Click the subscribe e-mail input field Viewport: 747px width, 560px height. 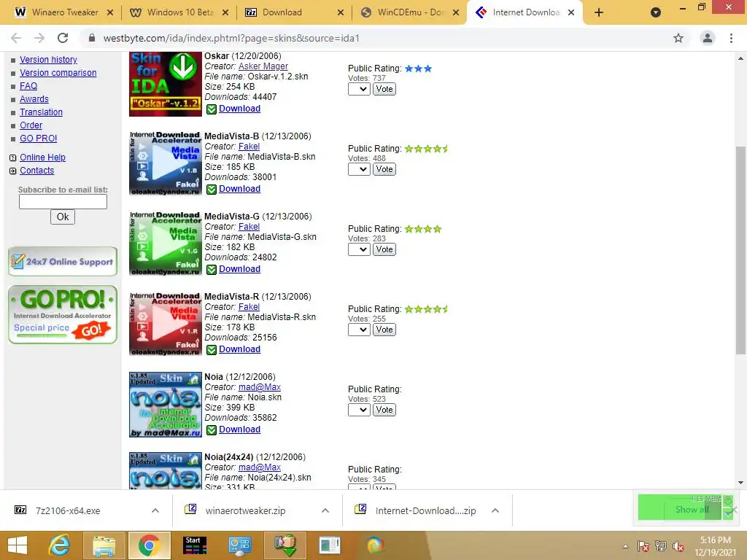coord(63,202)
